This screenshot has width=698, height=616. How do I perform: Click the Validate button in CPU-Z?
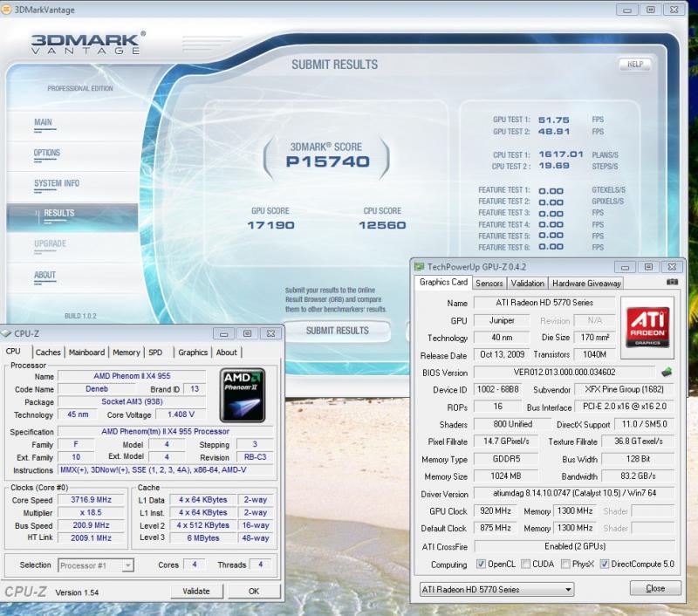coord(196,591)
